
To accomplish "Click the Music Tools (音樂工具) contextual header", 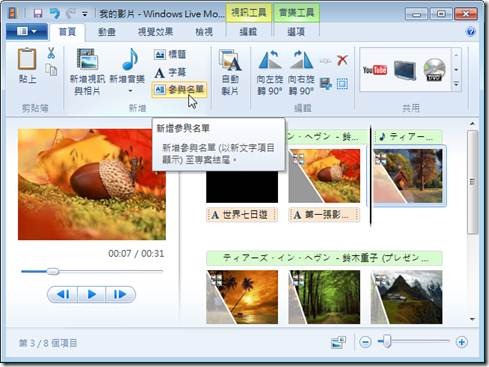I will 296,13.
